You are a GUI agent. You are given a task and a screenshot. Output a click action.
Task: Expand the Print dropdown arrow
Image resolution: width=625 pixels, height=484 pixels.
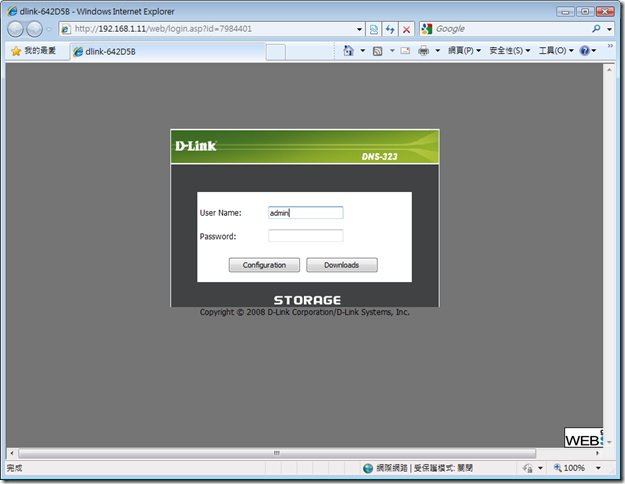(x=437, y=51)
